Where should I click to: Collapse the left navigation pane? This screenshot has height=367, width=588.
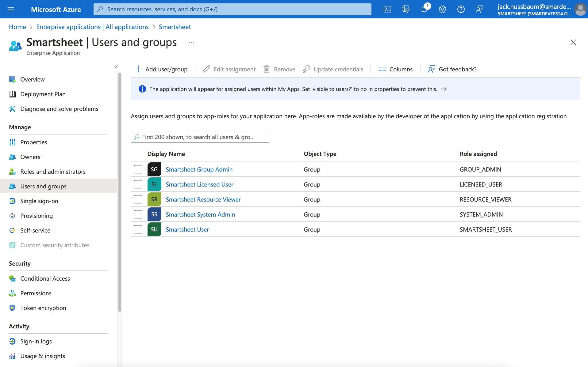pyautogui.click(x=116, y=67)
